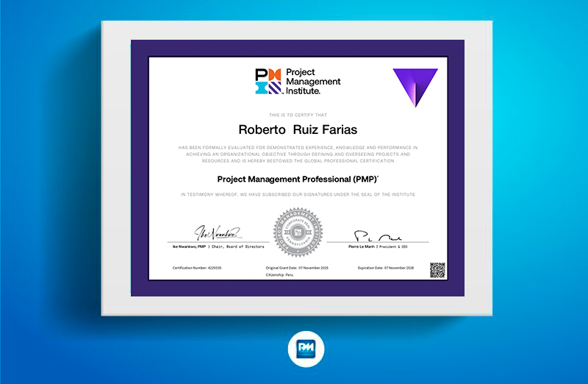Click the name 'Roberto Ruiz Farias'

[298, 129]
